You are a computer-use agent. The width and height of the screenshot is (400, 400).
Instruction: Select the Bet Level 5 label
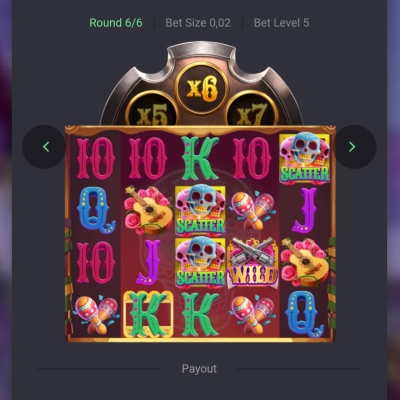coord(281,23)
